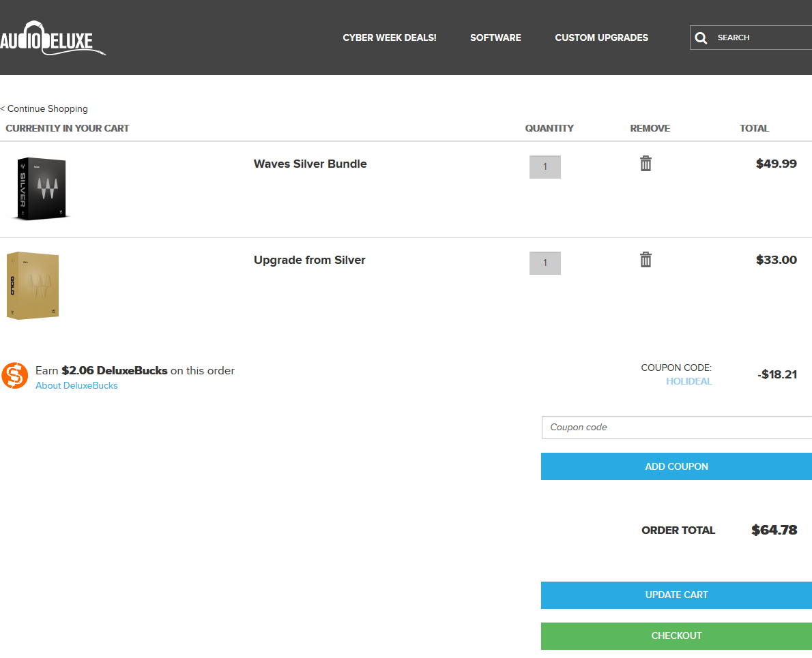
Task: Click the CURRENTLY IN YOUR CART heading
Action: click(x=68, y=128)
